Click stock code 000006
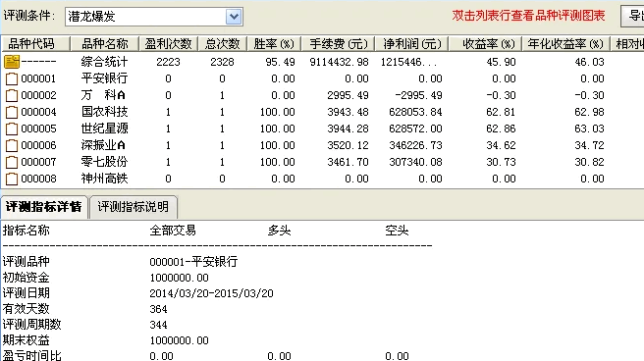Screen dimensions: 644x361 38,145
